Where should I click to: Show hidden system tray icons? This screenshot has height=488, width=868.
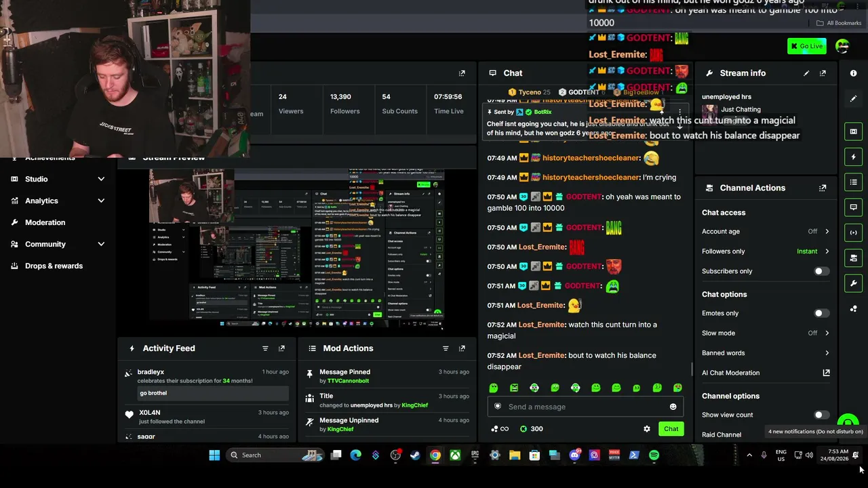[x=749, y=455]
